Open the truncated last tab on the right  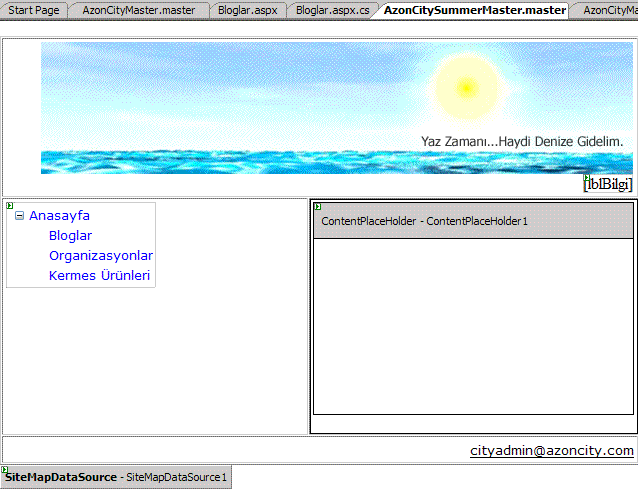(610, 10)
